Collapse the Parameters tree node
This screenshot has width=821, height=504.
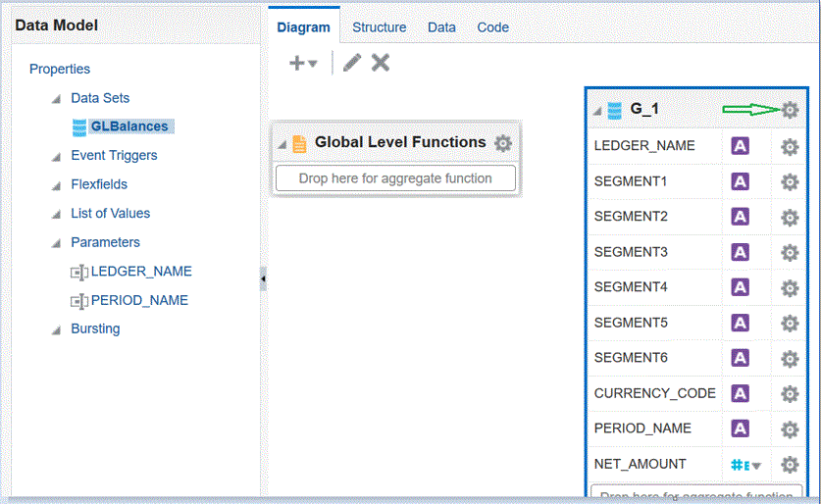pos(57,243)
